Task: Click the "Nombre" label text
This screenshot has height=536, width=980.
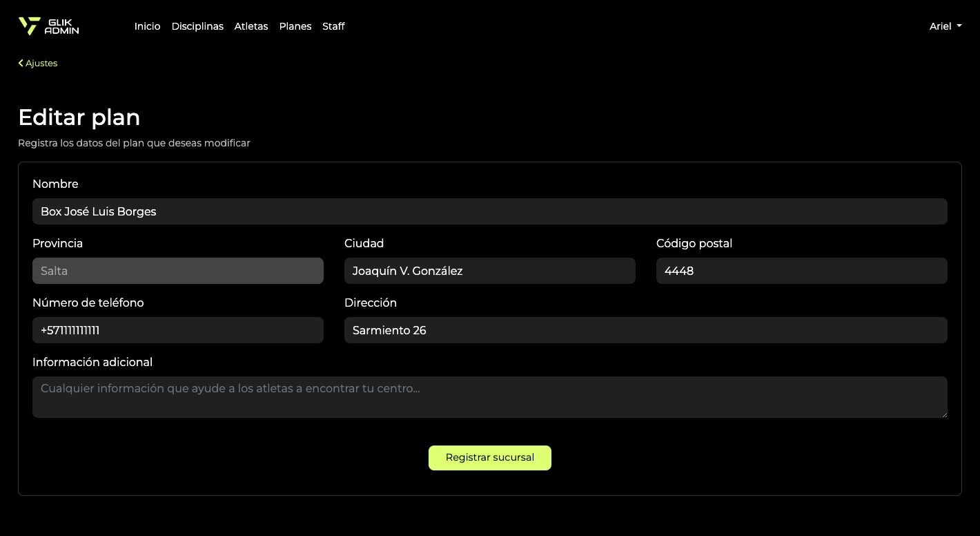Action: 55,184
